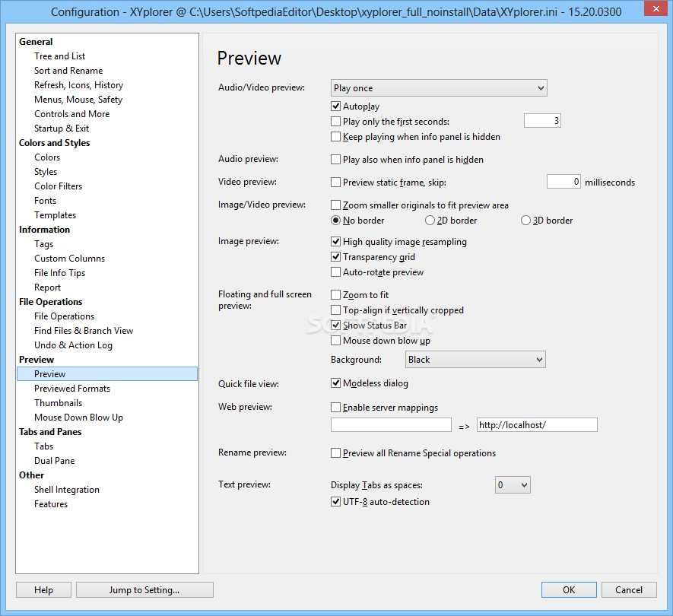
Task: Click the Help button
Action: [44, 590]
